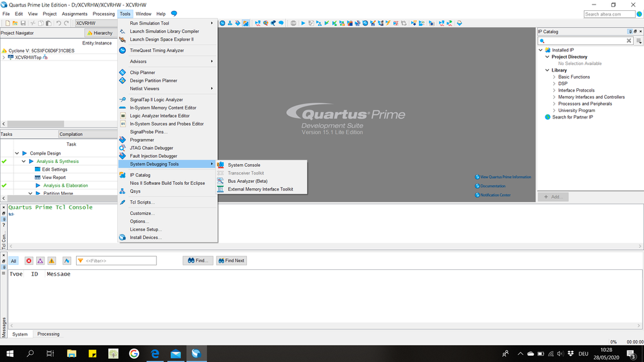644x362 pixels.
Task: Collapse the Installed IP tree node
Action: (x=540, y=50)
